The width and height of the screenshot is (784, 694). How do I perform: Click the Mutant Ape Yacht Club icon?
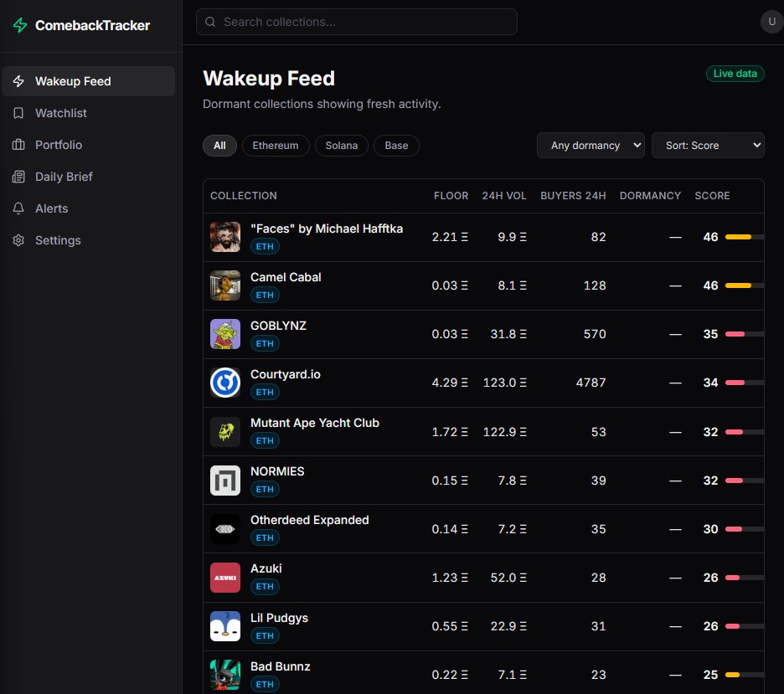pyautogui.click(x=225, y=431)
